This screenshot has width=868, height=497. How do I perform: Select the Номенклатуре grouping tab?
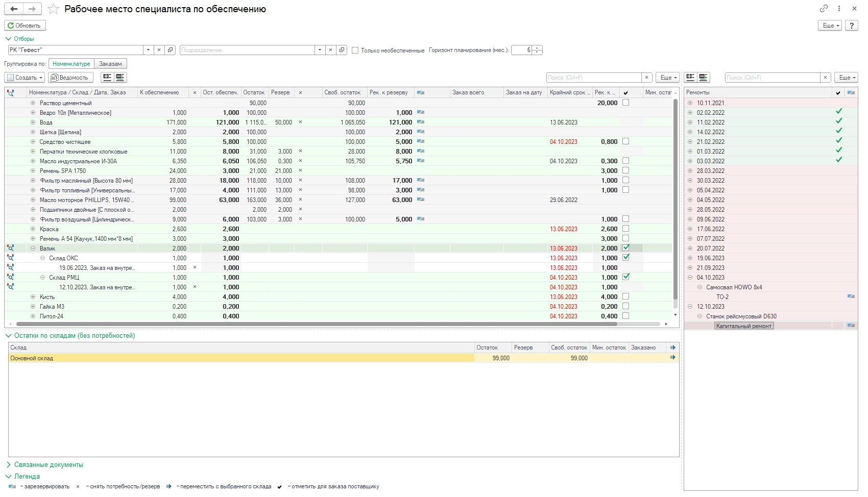71,64
